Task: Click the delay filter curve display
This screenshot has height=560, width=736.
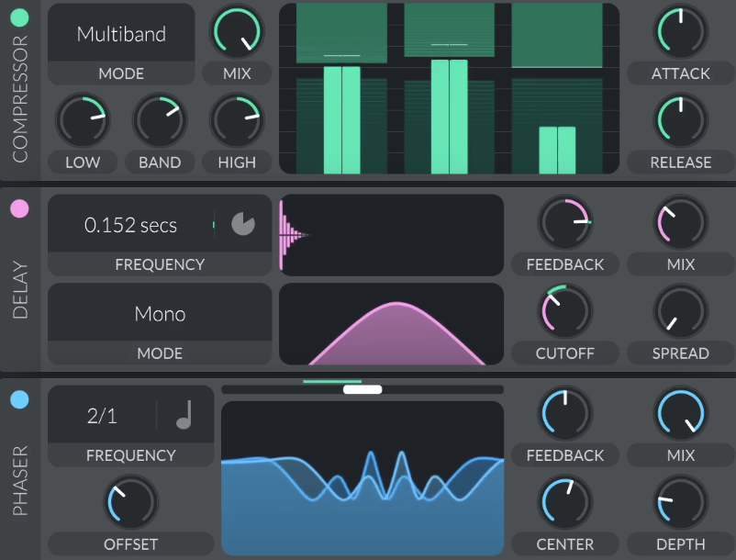Action: (x=392, y=324)
